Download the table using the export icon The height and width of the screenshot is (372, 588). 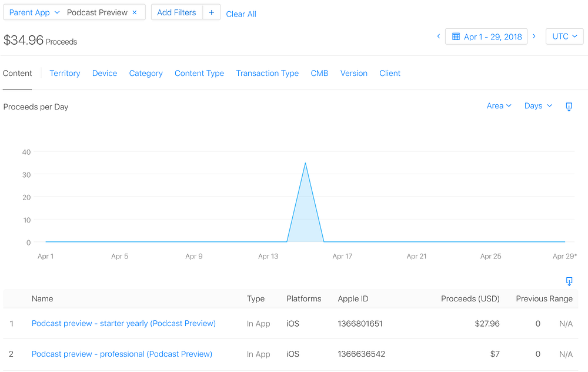click(x=569, y=281)
